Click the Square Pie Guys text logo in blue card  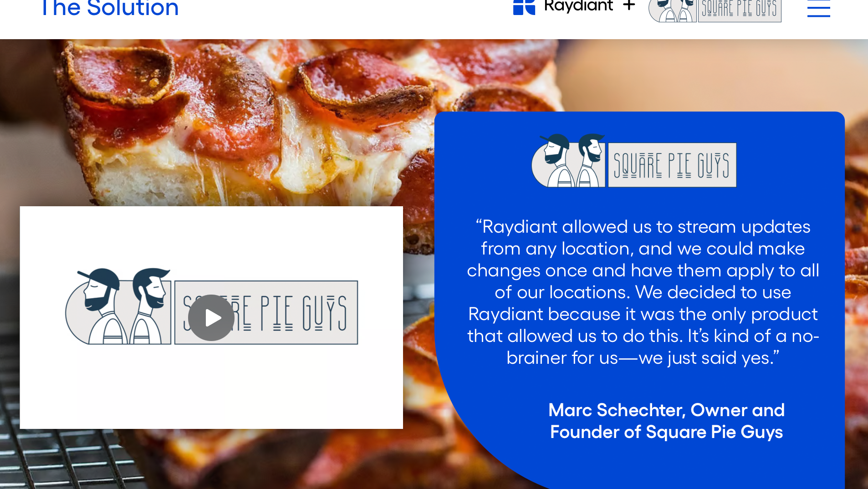coord(672,165)
